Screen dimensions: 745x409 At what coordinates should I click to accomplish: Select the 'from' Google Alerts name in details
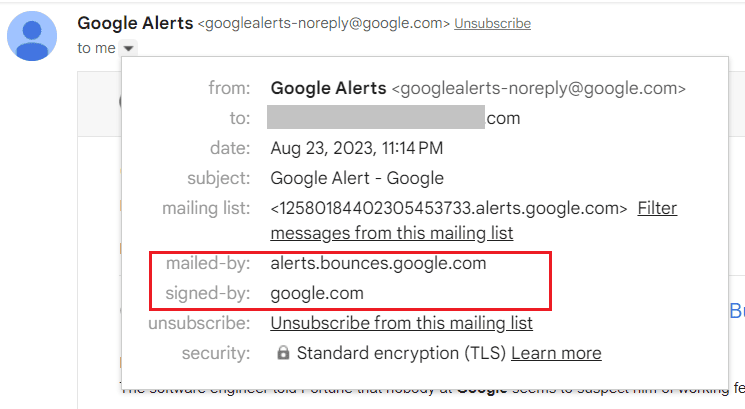[328, 88]
